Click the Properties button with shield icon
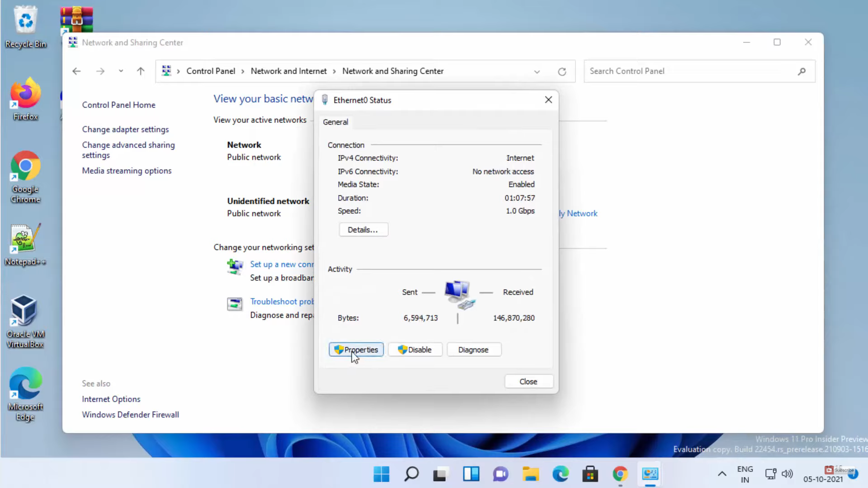868x488 pixels. pos(356,350)
